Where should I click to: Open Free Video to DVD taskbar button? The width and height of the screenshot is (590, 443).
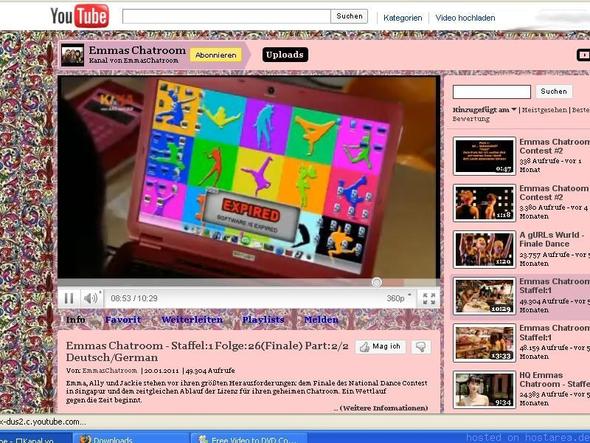(249, 439)
